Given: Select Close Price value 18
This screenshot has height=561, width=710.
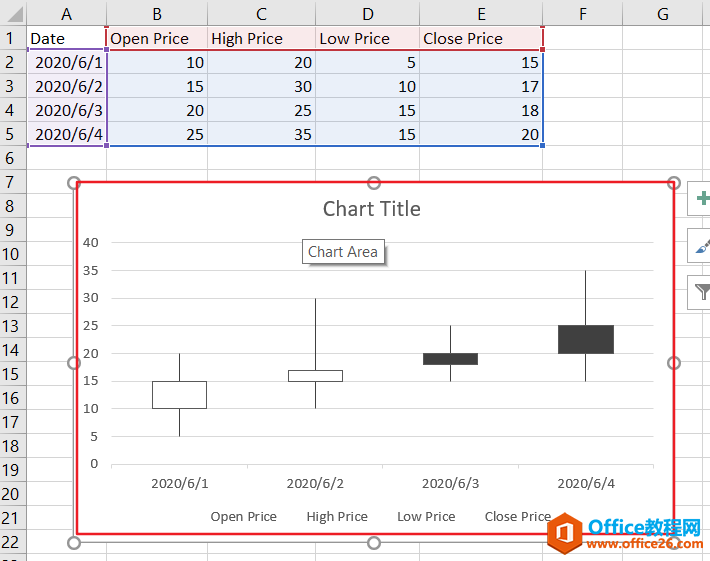Looking at the screenshot, I should click(481, 110).
